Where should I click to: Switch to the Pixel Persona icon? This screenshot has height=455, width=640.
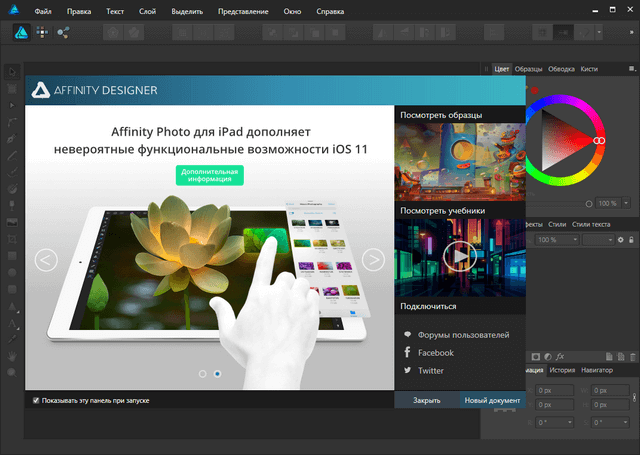(42, 32)
